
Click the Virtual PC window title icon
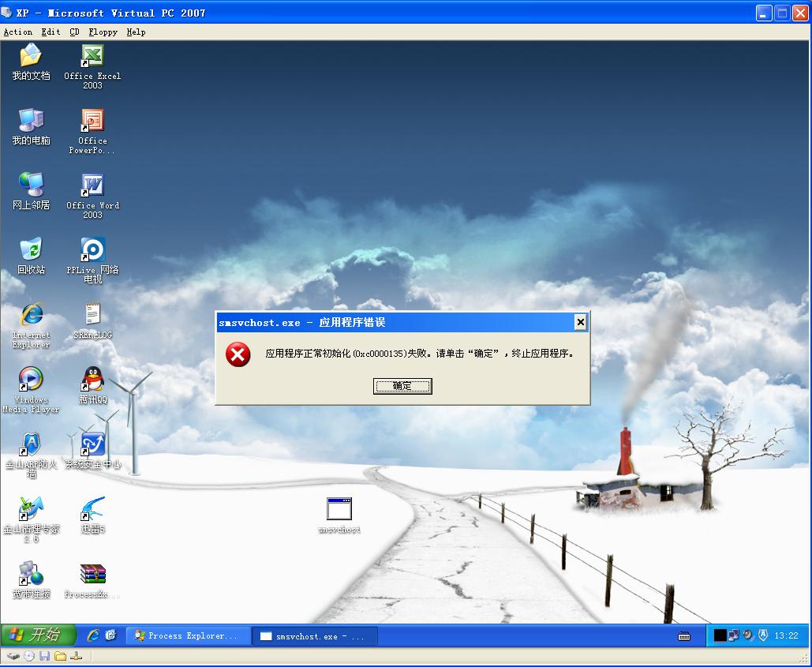pos(7,13)
